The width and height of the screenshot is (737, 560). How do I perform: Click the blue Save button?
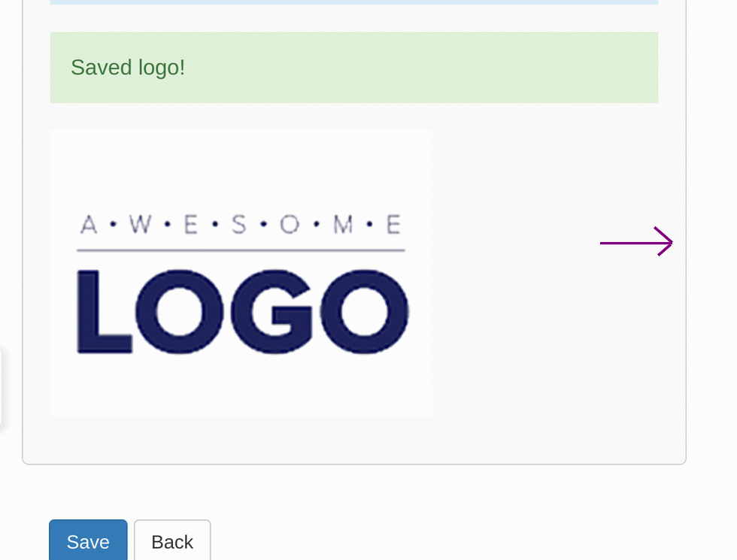(x=88, y=540)
